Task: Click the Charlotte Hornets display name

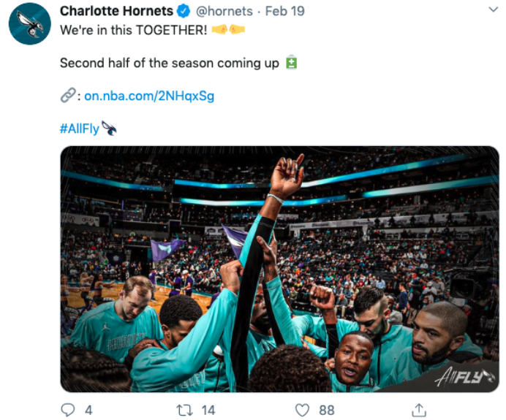Action: coord(116,11)
